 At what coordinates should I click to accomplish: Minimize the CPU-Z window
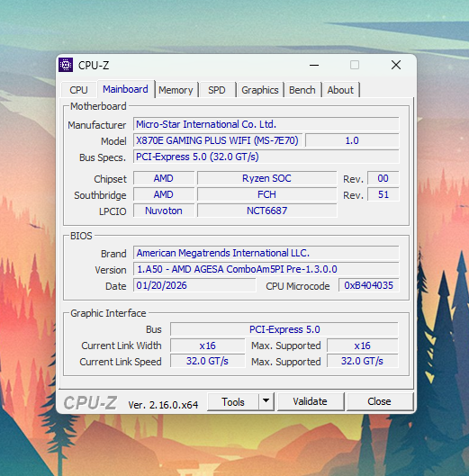[314, 65]
